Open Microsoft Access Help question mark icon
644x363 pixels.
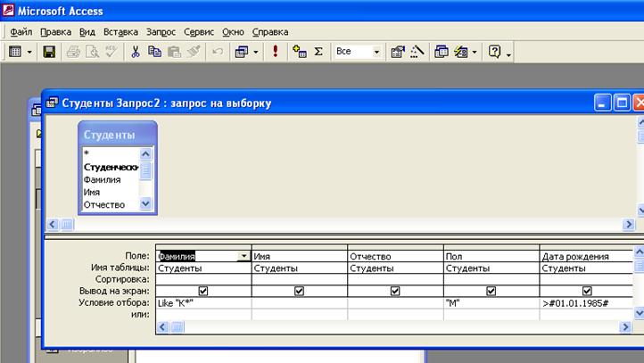click(494, 52)
